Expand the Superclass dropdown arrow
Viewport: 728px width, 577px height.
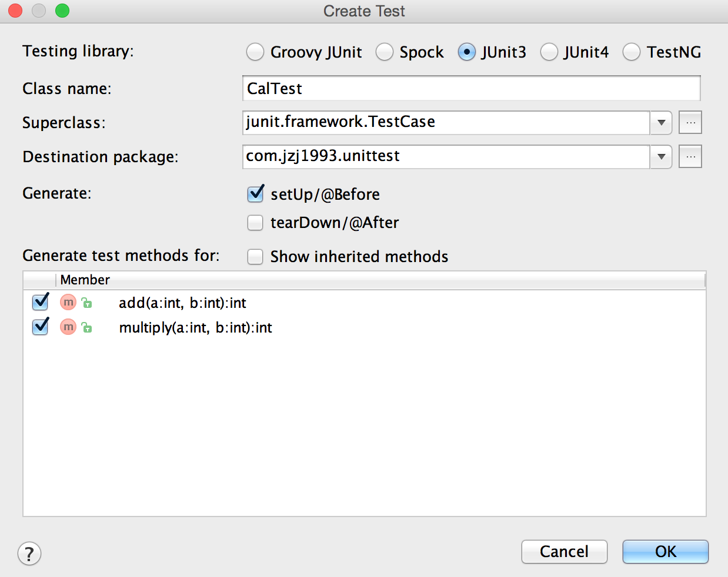coord(661,123)
